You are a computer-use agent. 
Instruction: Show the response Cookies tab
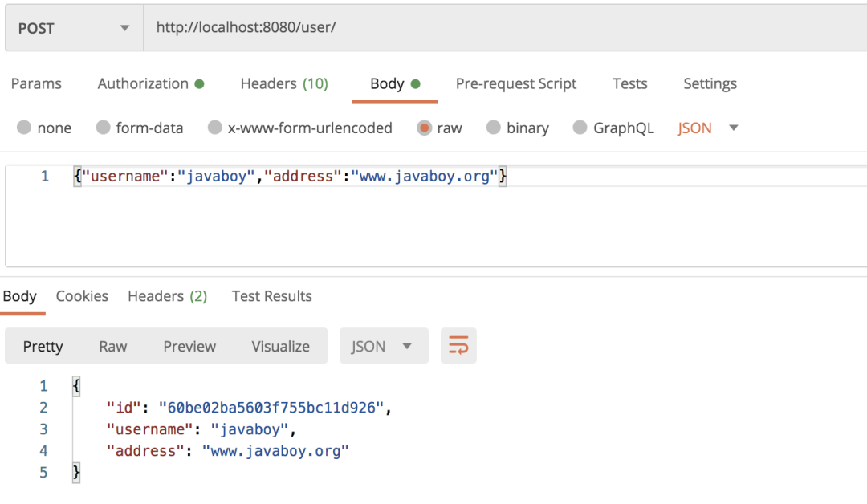(82, 296)
